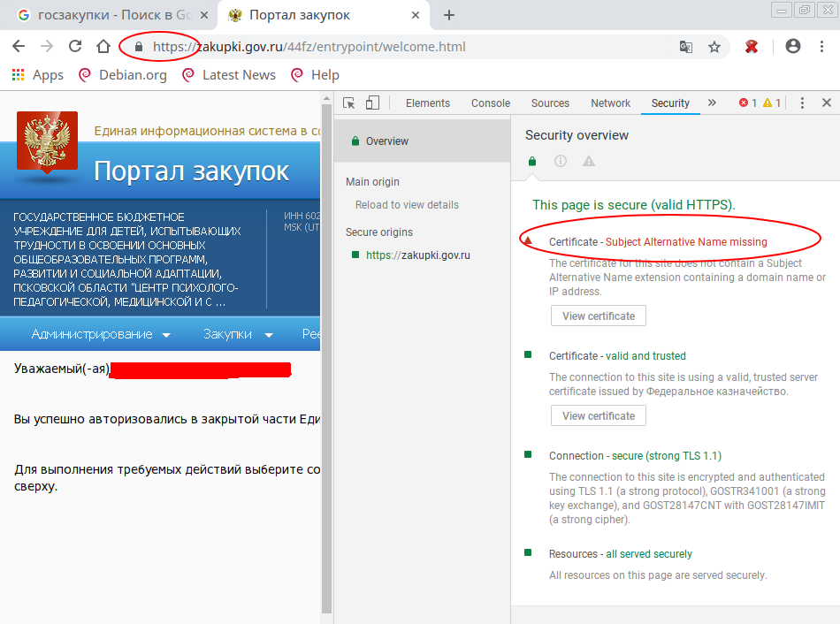Switch to the Network tab
The image size is (840, 624).
[610, 103]
